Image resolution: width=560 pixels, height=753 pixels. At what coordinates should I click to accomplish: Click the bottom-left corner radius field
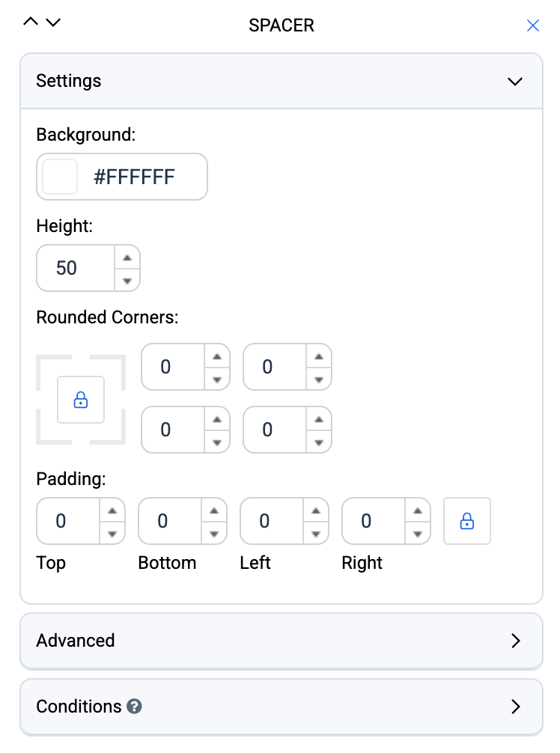tap(173, 430)
